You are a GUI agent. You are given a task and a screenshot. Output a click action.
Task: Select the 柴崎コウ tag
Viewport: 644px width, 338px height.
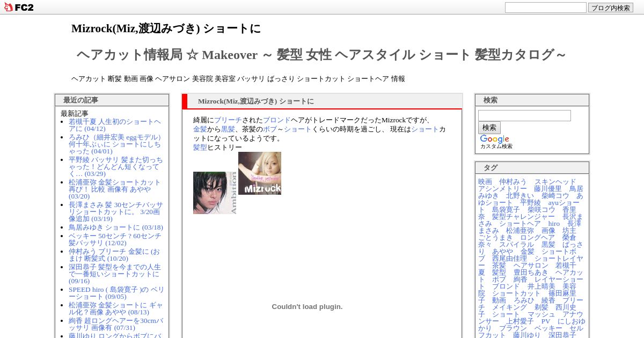point(555,196)
